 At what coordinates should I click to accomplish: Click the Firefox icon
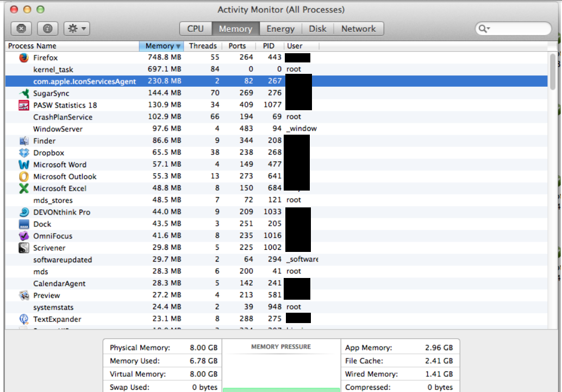coord(24,58)
